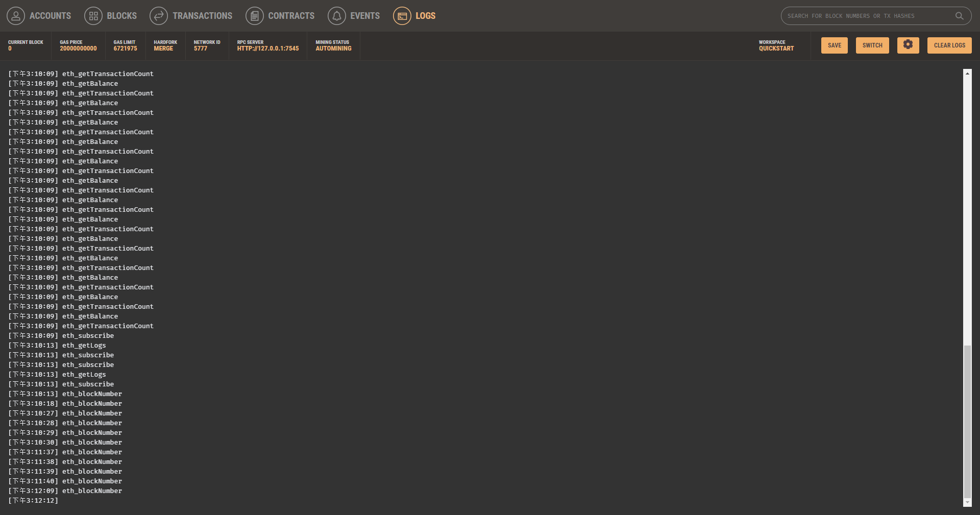
Task: Click the last log timestamp 3:12:12
Action: tap(33, 501)
